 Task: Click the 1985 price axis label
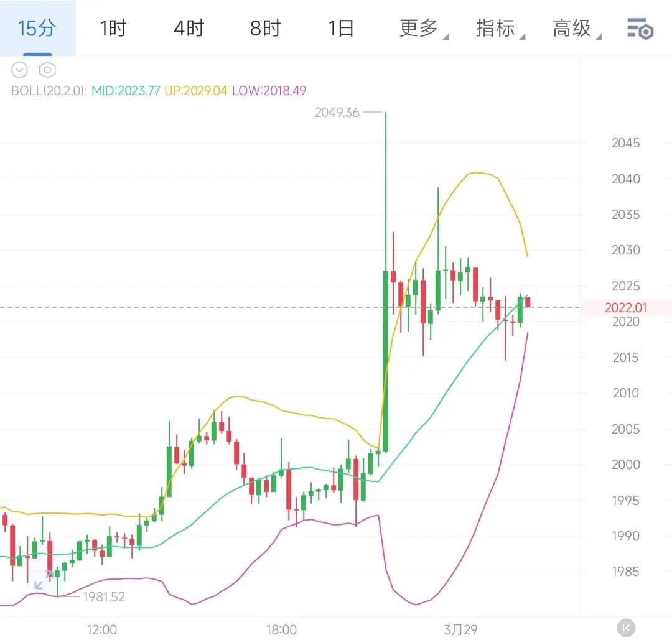pos(626,572)
